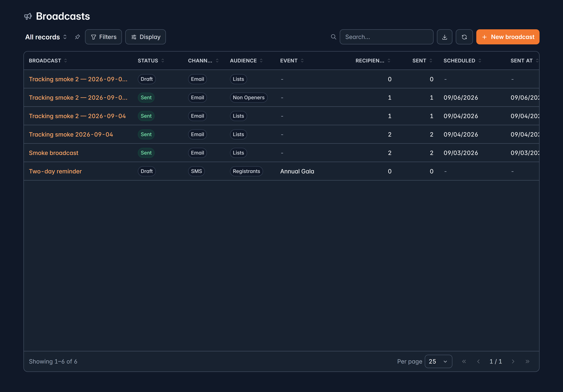The image size is (563, 392).
Task: Sort by Scheduled column
Action: click(x=462, y=61)
